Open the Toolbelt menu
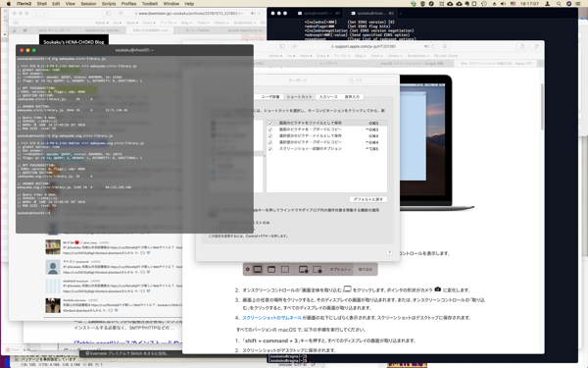Screen dimensions: 588x368 [150, 3]
